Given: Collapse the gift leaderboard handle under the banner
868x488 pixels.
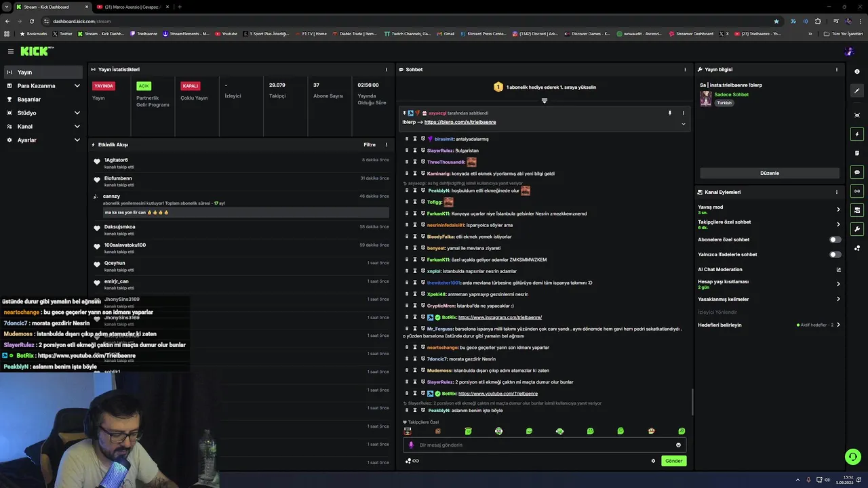Looking at the screenshot, I should coord(544,100).
